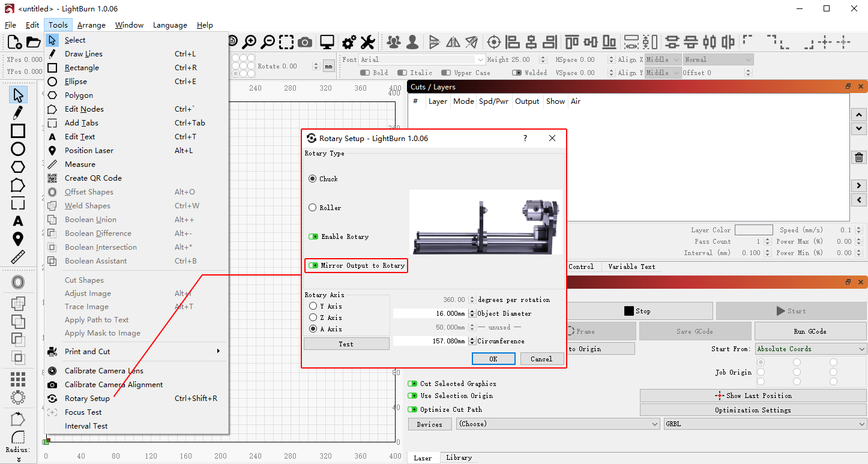Click the New file icon in toolbar
868x464 pixels.
[14, 42]
